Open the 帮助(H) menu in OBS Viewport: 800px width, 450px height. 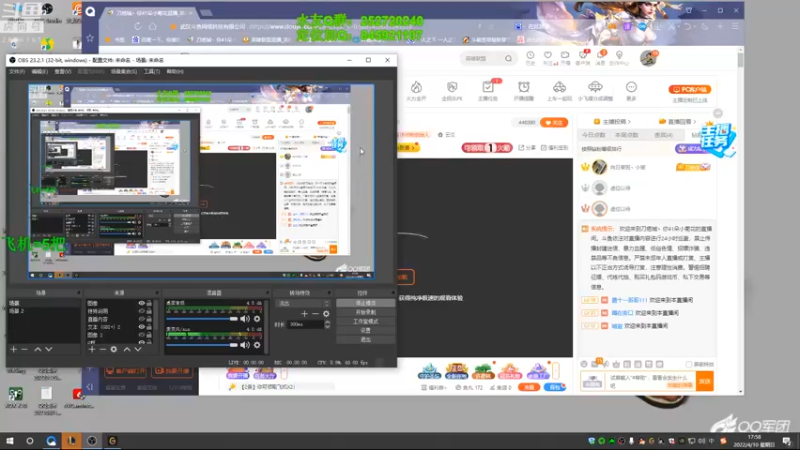[175, 72]
